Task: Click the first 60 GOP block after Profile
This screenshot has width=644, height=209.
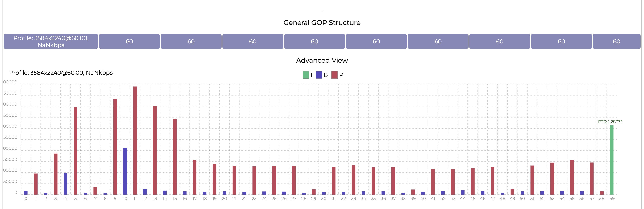Action: tap(129, 41)
